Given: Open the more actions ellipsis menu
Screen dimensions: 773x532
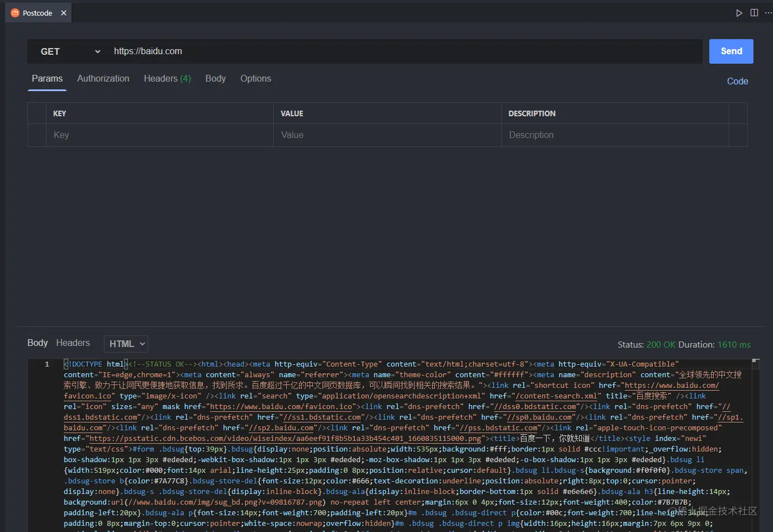Looking at the screenshot, I should point(768,13).
